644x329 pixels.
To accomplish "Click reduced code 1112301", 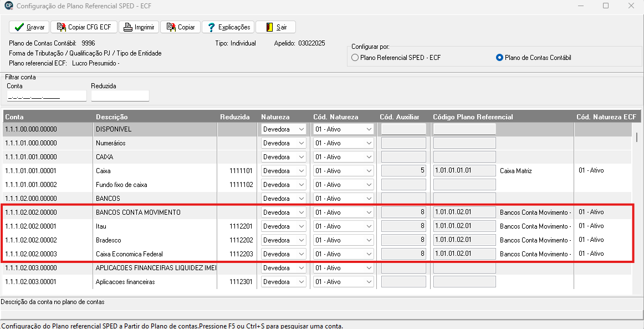I will click(x=242, y=282).
